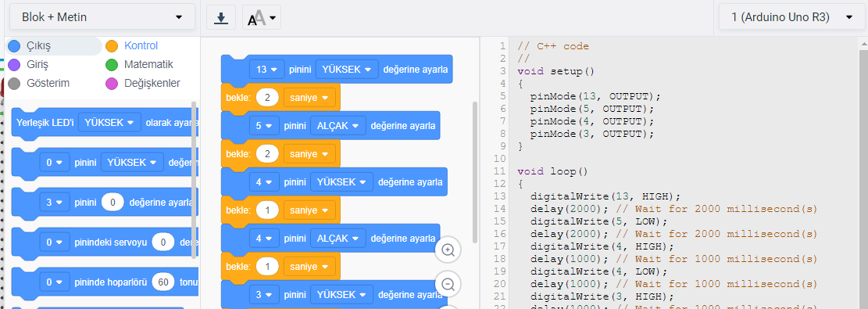This screenshot has width=868, height=309.
Task: Open ALÇAK dropdown on pin 4 block
Action: click(338, 238)
